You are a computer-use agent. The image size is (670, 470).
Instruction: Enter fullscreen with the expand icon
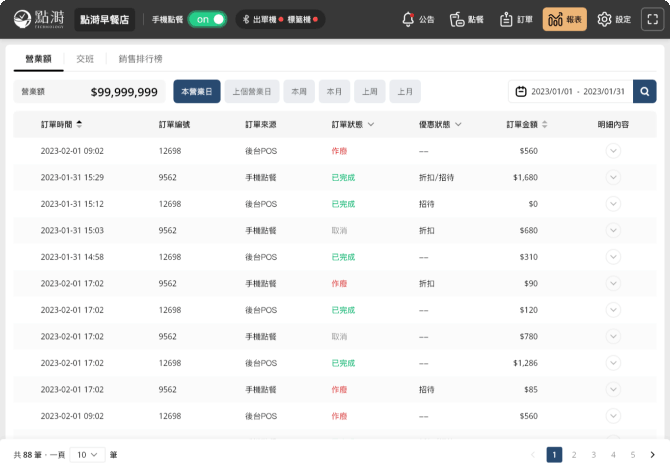(652, 19)
